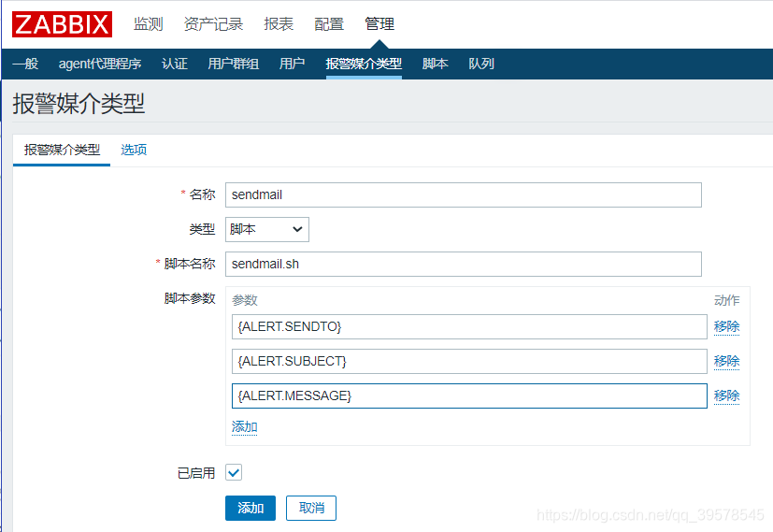Click the ZABBIX logo
The image size is (773, 532).
coord(62,24)
